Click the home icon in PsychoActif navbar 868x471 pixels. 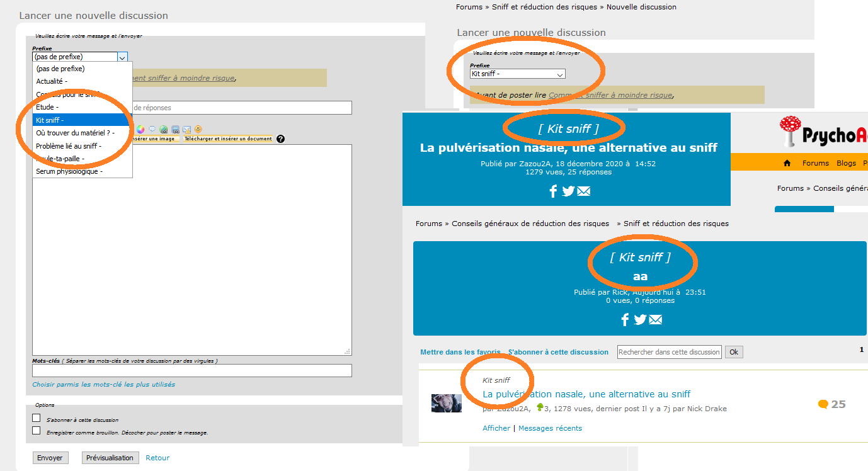coord(787,163)
